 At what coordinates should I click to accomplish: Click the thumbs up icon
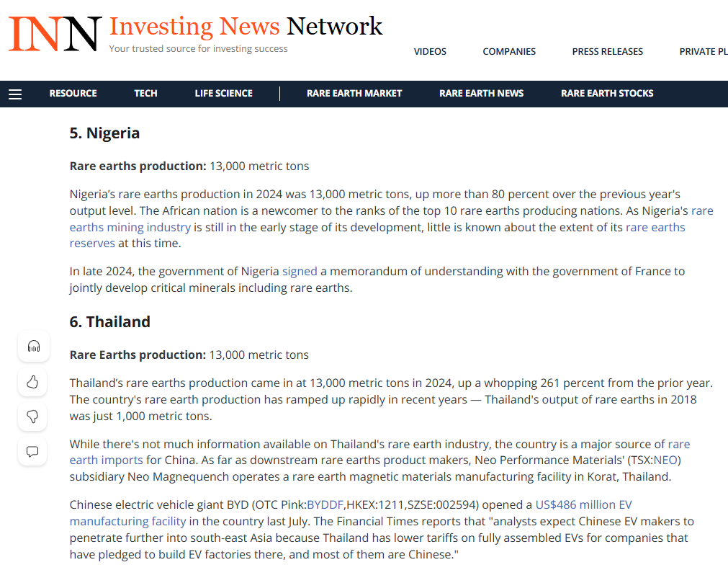(x=33, y=381)
